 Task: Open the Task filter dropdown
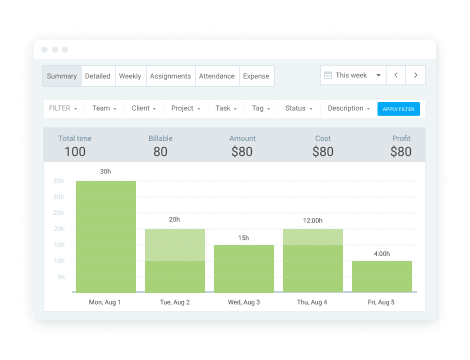(x=226, y=108)
